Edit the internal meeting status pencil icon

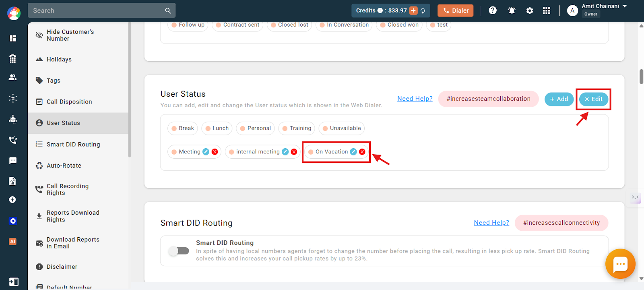285,152
